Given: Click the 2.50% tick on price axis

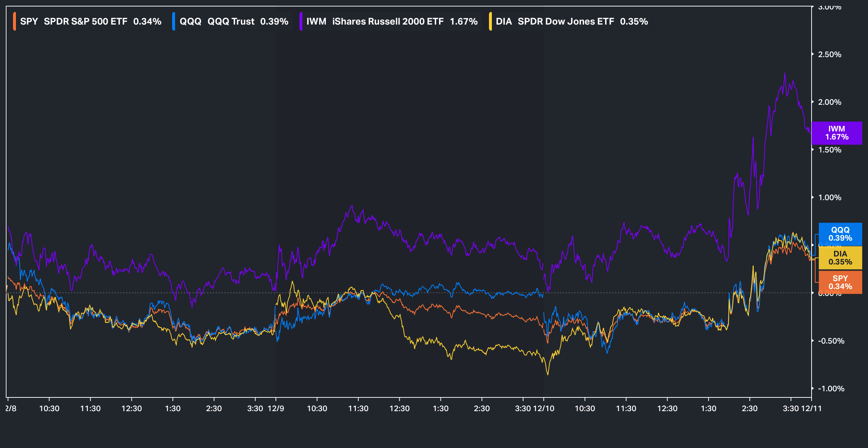Looking at the screenshot, I should tap(829, 55).
